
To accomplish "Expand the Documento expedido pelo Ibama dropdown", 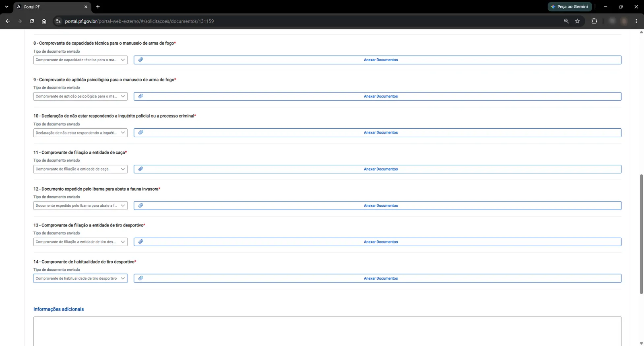I will [80, 206].
